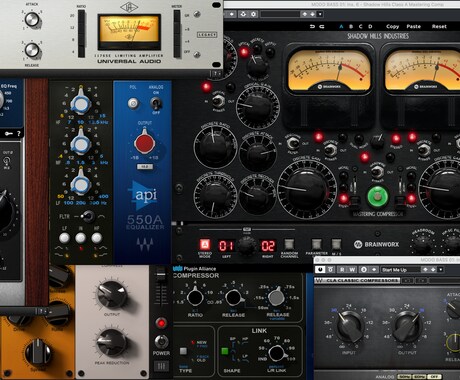Click the HF band knob on API 550A
This screenshot has width=460, height=380.
click(81, 104)
